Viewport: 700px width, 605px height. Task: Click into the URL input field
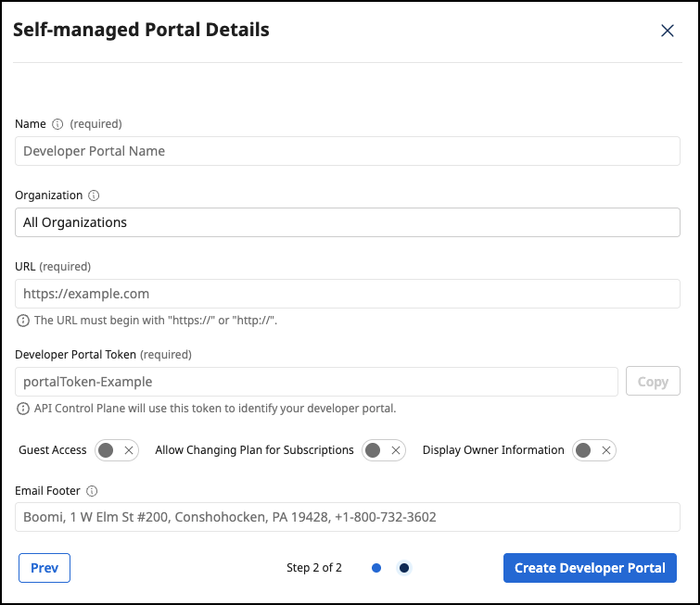click(x=348, y=294)
